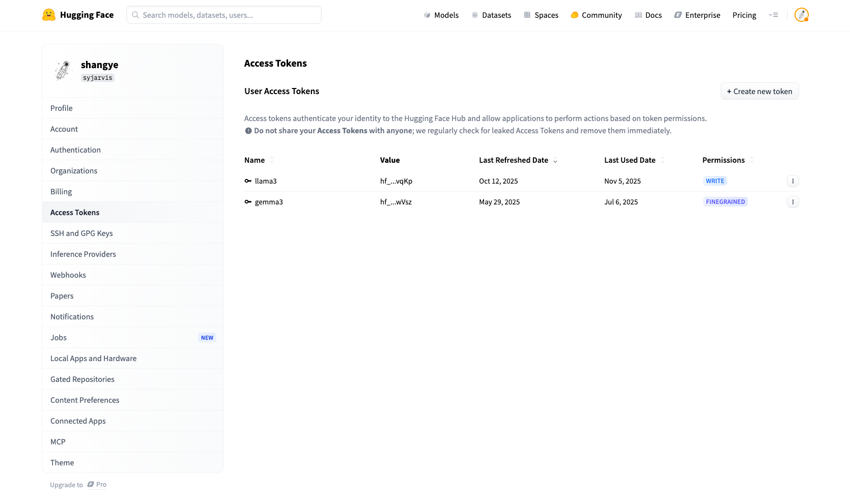This screenshot has height=504, width=850.
Task: Click the Enterprise icon in navbar
Action: point(678,15)
